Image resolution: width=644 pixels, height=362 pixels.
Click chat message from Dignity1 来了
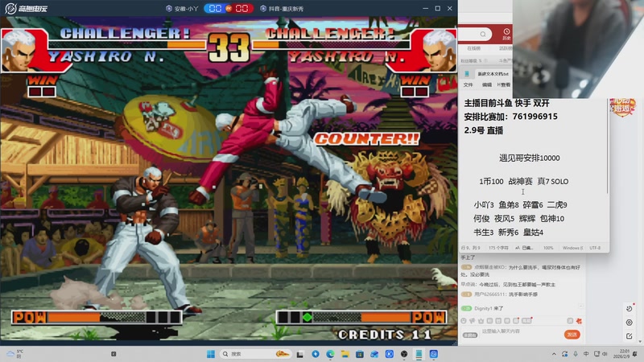coord(482,308)
